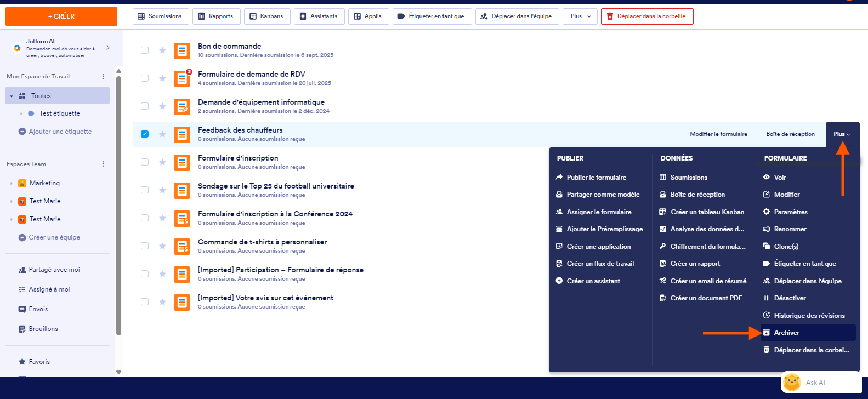Choose Archiver from the Formulaire menu
Image resolution: width=868 pixels, height=399 pixels.
pyautogui.click(x=808, y=333)
